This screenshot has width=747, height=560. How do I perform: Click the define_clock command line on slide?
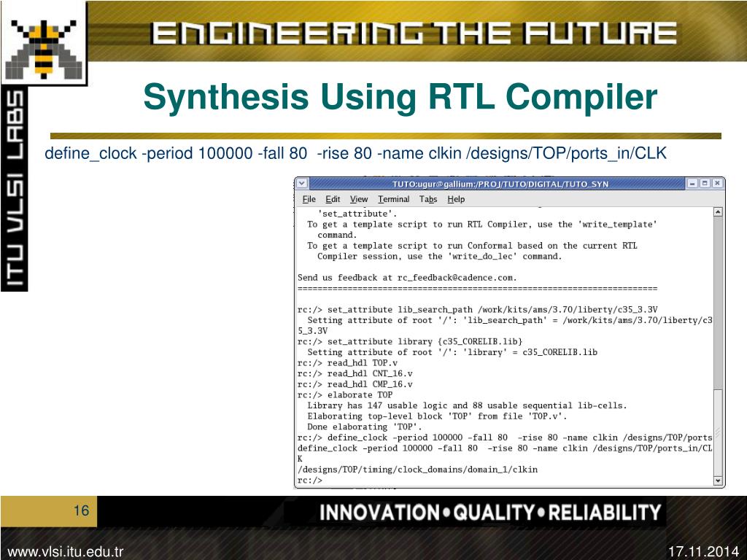coord(355,153)
